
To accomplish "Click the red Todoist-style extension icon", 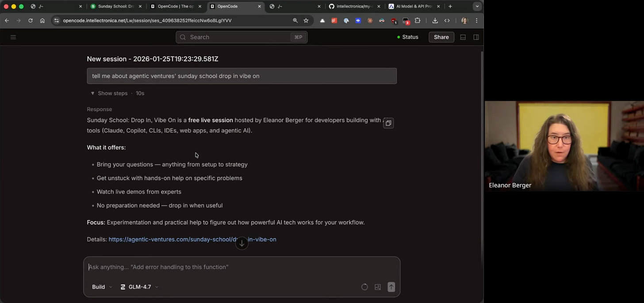I will click(334, 20).
